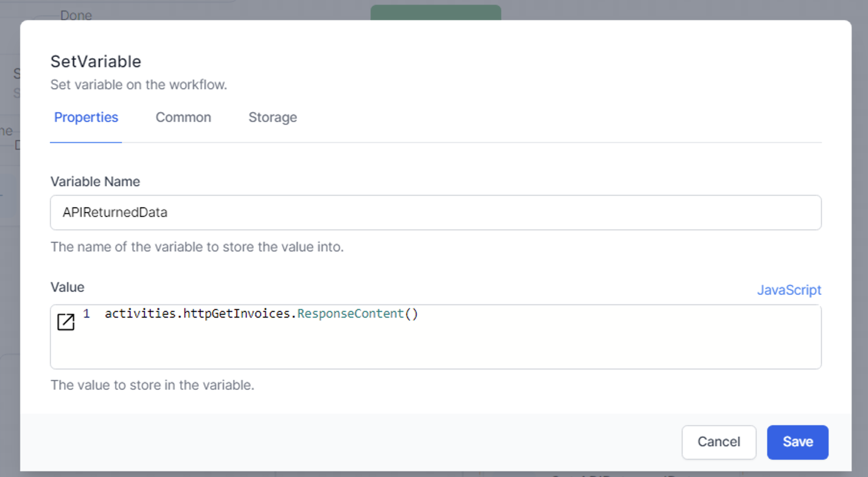Change the JavaScript syntax selector
This screenshot has width=868, height=477.
pyautogui.click(x=789, y=290)
